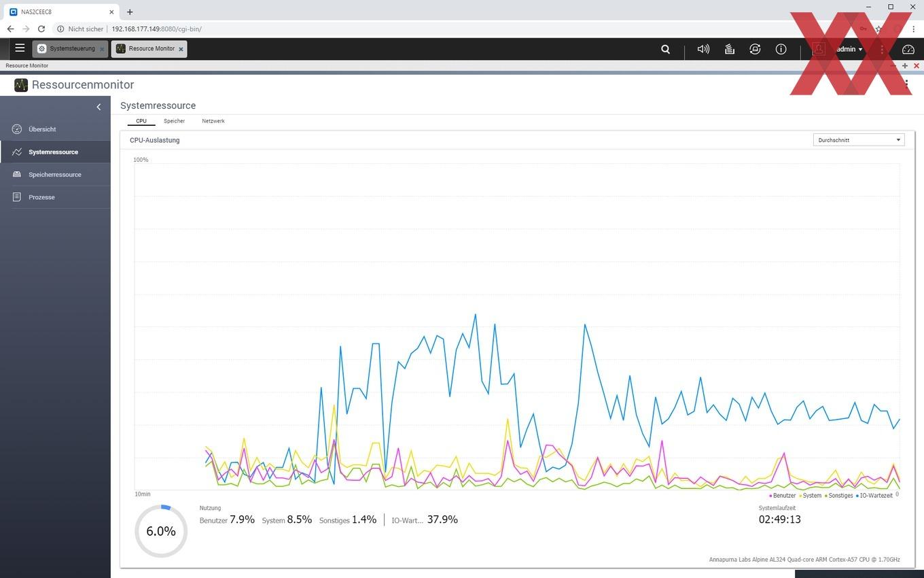Close the Systemsteuerung task tab
This screenshot has height=578, width=924.
(x=102, y=49)
